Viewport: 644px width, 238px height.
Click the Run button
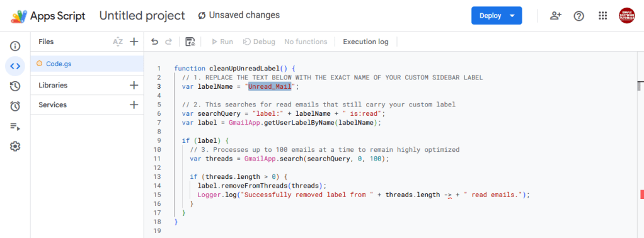222,42
